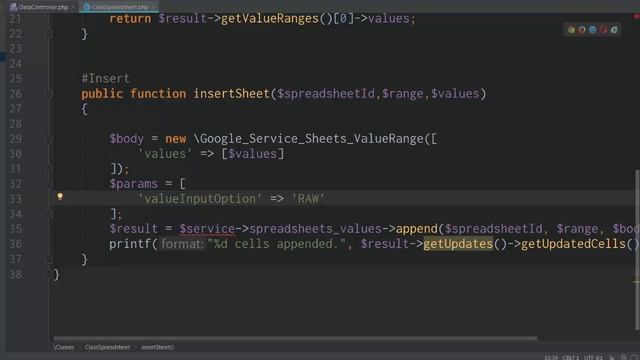The image size is (640, 360).
Task: Click the "%d cells appended." string
Action: click(277, 244)
